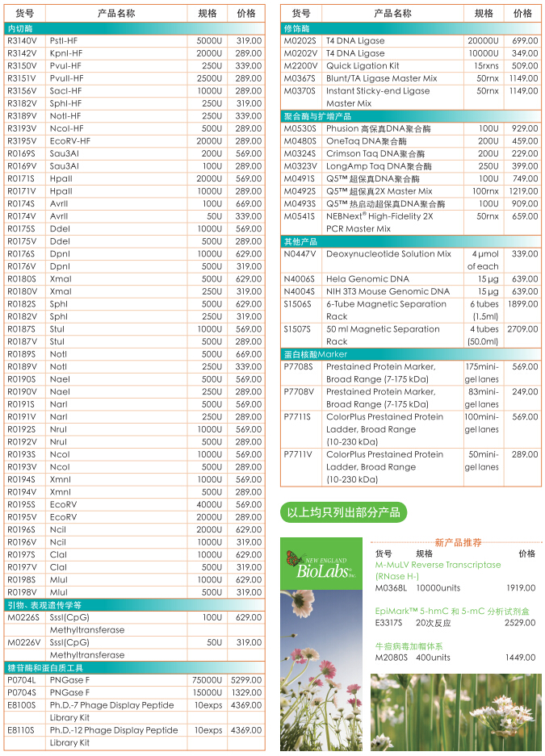Click the 糖苷酶和蛋白质工具 section header
Viewport: 545px width, 756px height.
coord(45,667)
